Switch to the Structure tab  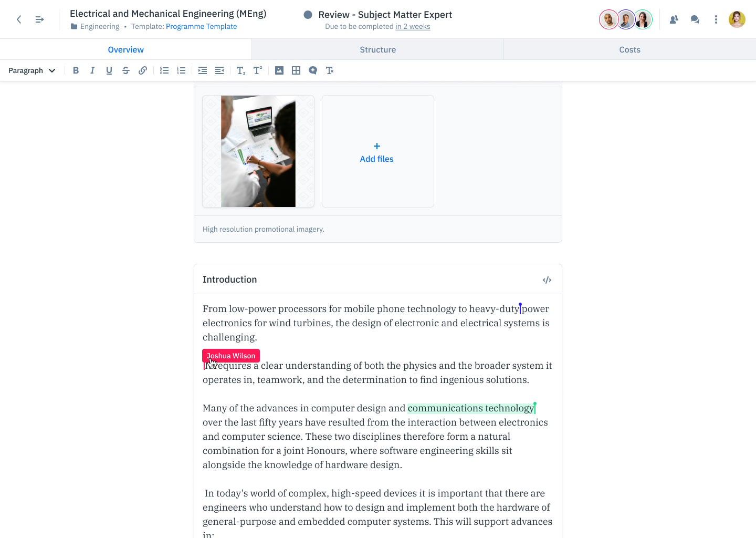tap(377, 49)
